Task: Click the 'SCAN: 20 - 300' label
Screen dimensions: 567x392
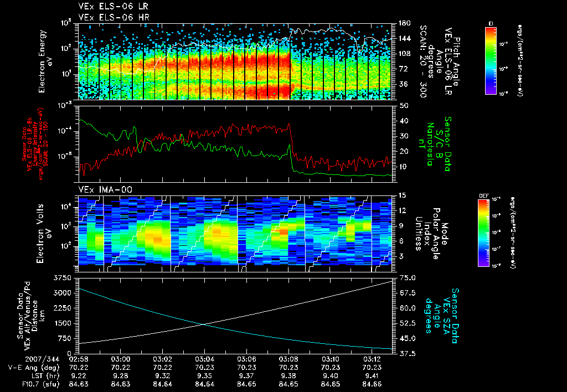Action: [423, 61]
